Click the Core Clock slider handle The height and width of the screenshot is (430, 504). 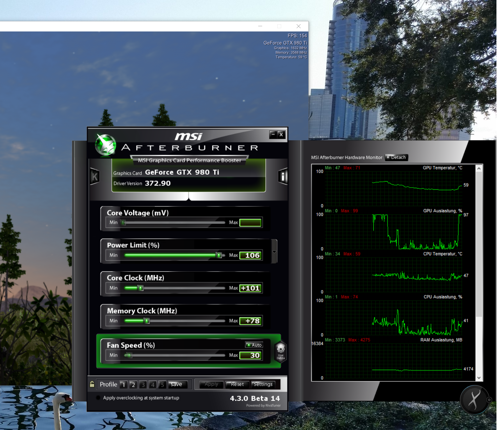pyautogui.click(x=141, y=288)
